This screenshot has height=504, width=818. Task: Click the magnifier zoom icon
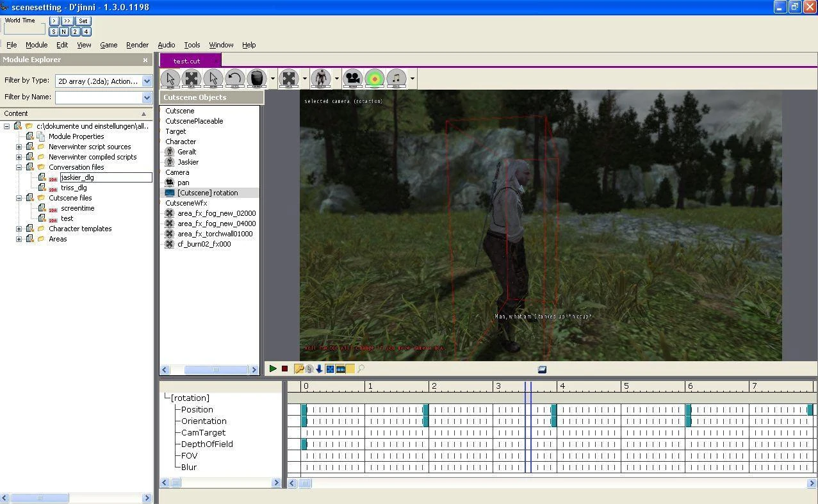pyautogui.click(x=361, y=369)
